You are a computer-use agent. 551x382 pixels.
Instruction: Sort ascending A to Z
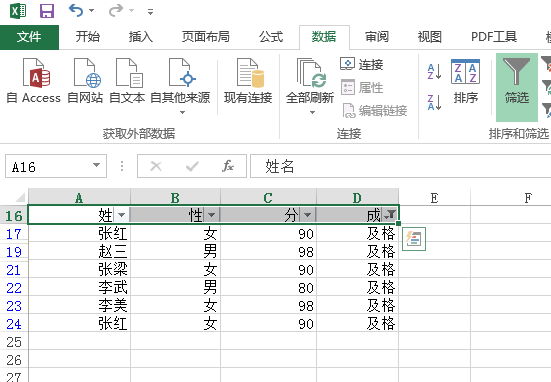(434, 71)
